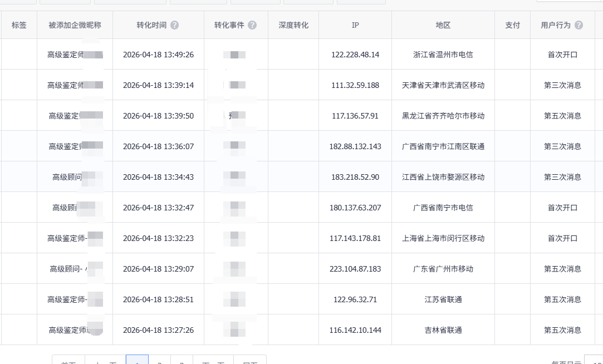Click IP address 122.228.48.14
Image resolution: width=603 pixels, height=364 pixels.
click(x=355, y=55)
